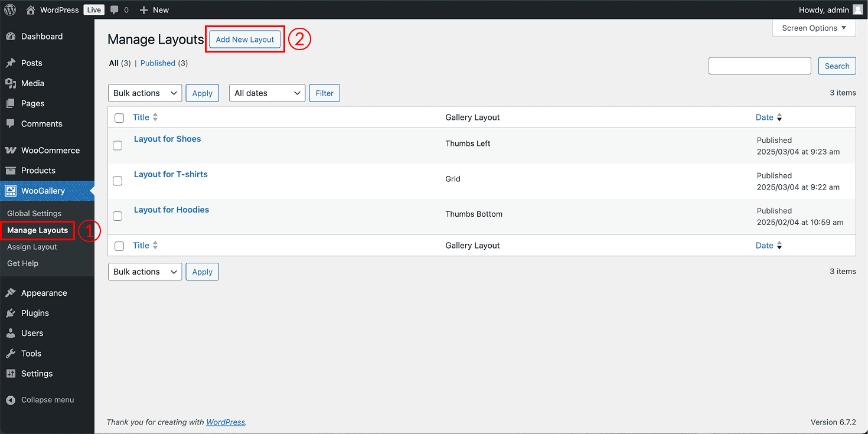The image size is (868, 434).
Task: Open the Tools sidebar item
Action: [31, 353]
